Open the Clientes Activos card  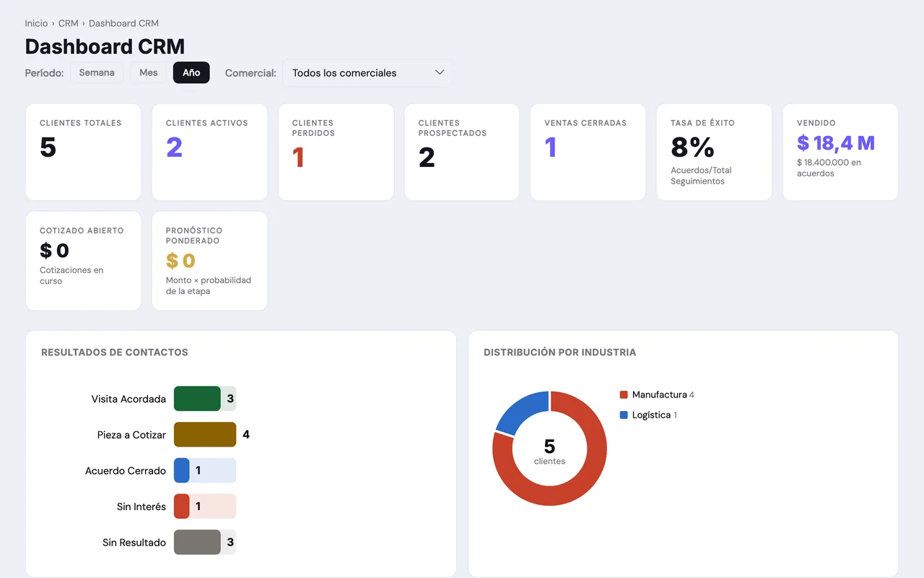(x=209, y=152)
